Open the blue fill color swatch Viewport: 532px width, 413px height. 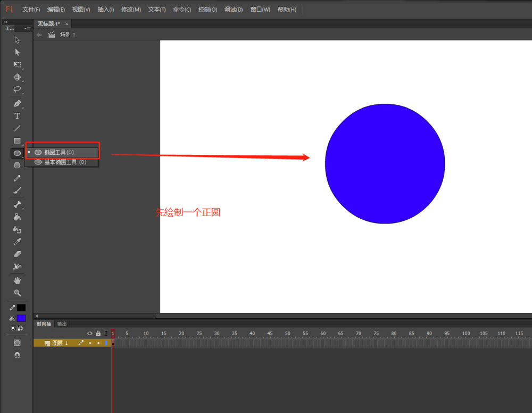21,318
